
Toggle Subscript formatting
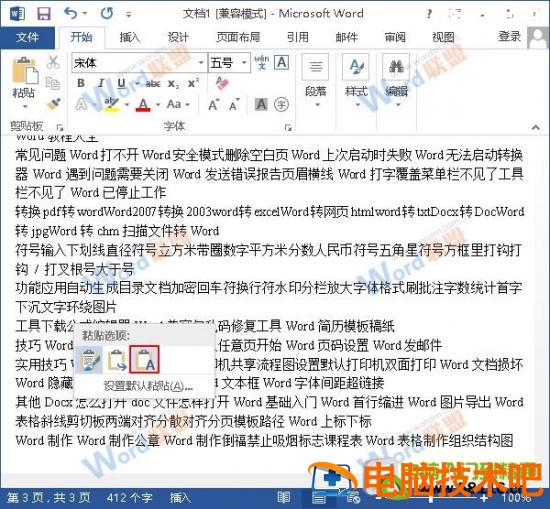[x=173, y=83]
